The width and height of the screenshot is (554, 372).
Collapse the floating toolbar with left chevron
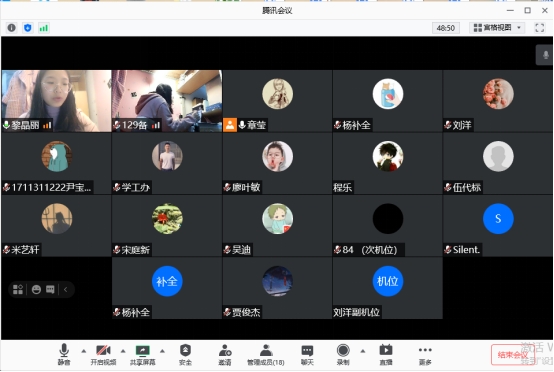(x=66, y=290)
